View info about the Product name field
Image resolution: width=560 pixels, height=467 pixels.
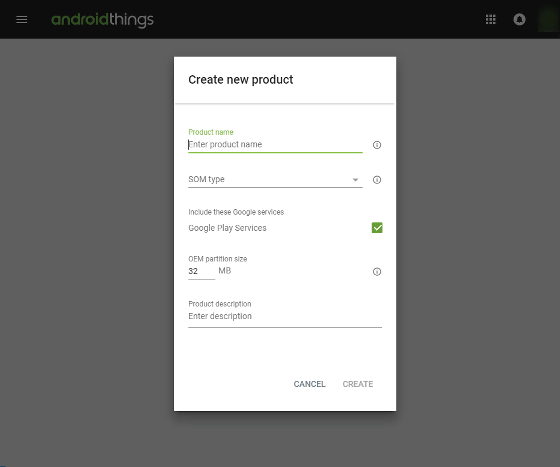(377, 145)
